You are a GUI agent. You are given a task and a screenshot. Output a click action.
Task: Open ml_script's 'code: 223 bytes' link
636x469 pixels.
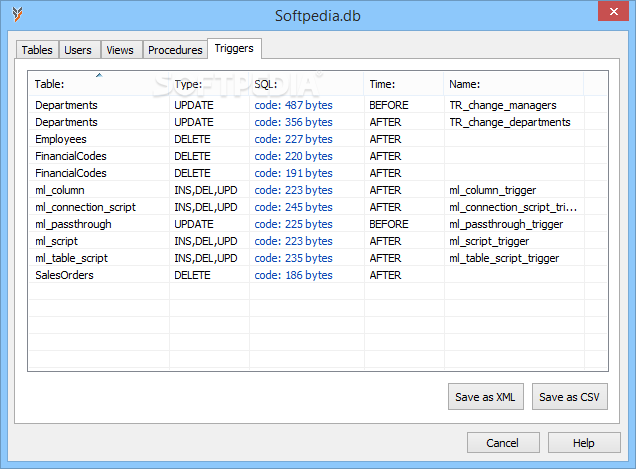[293, 241]
